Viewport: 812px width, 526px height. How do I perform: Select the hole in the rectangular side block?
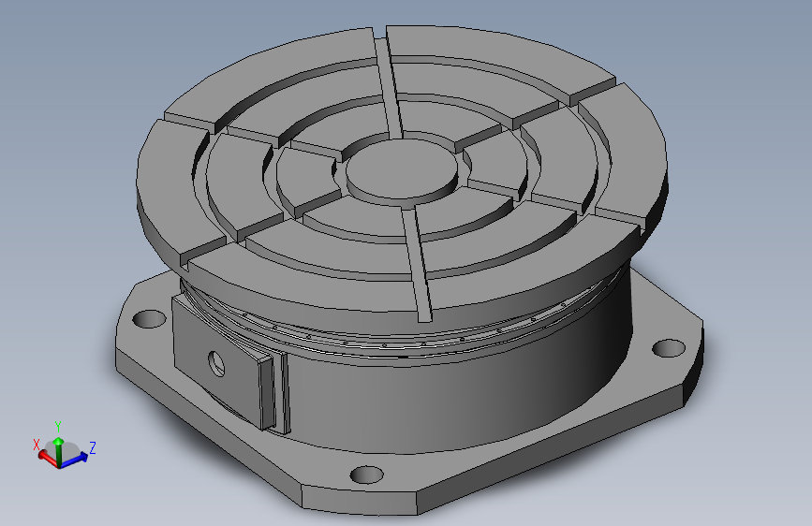(x=217, y=364)
